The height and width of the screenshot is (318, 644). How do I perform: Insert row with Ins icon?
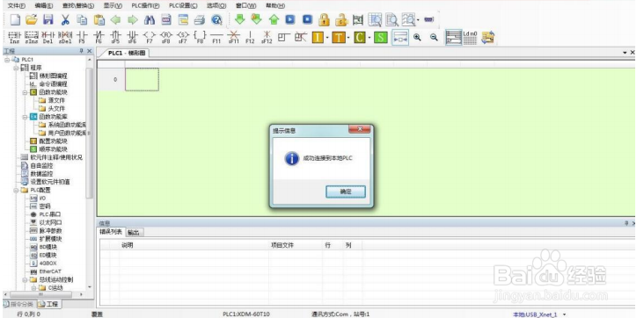pyautogui.click(x=14, y=38)
